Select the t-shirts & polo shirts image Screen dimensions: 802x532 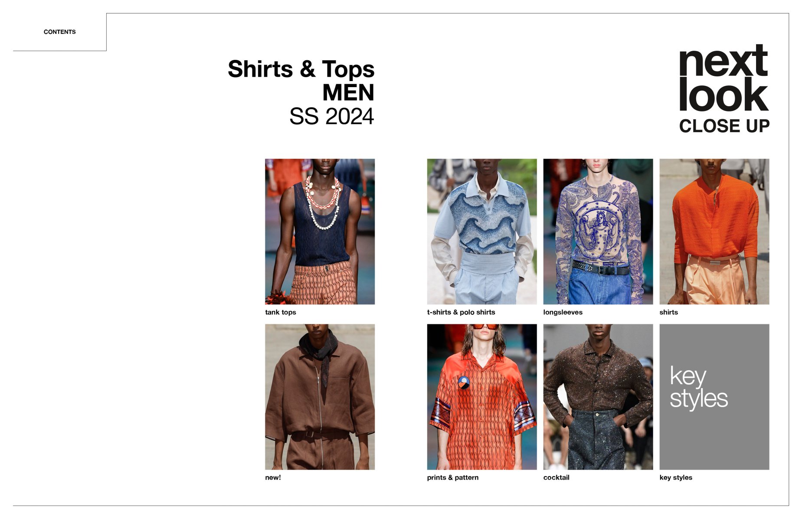(481, 231)
